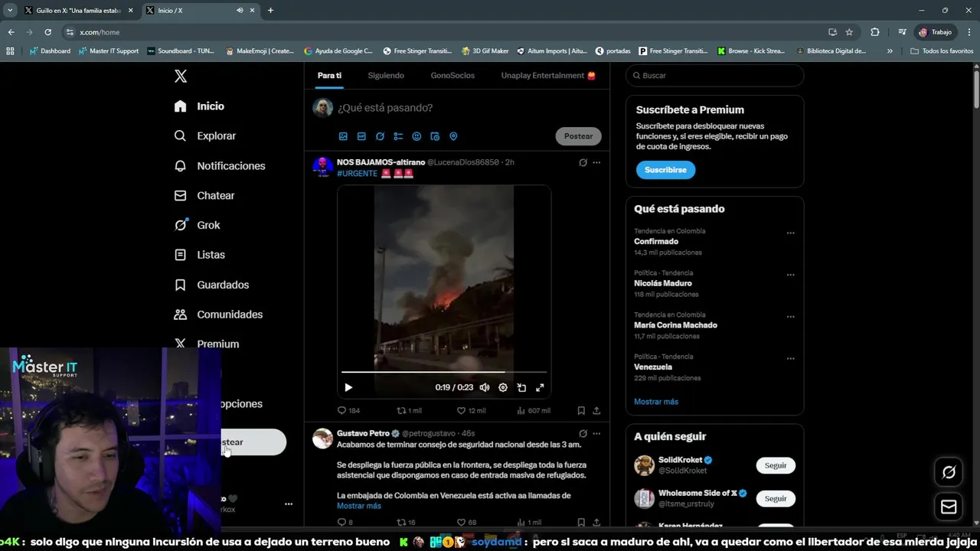Viewport: 980px width, 551px height.
Task: Open Chatear in the sidebar
Action: coord(204,195)
